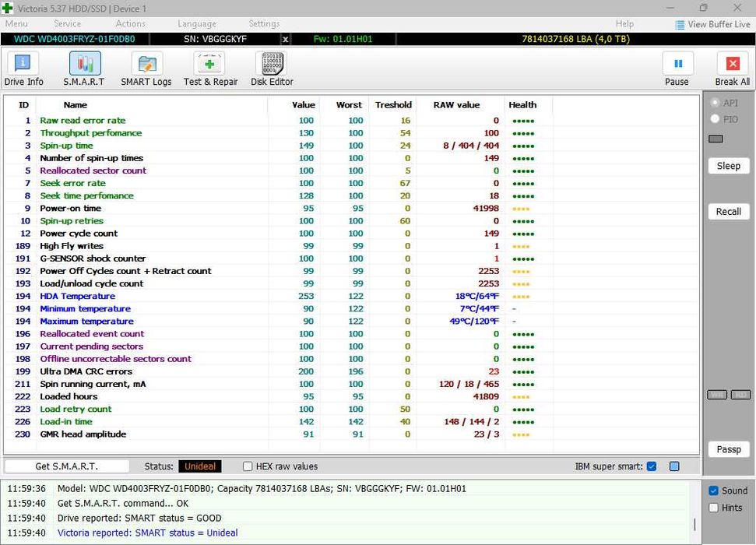Select the G-SENSOR shock counter row
Viewport: 756px width, 545px height.
click(x=351, y=258)
